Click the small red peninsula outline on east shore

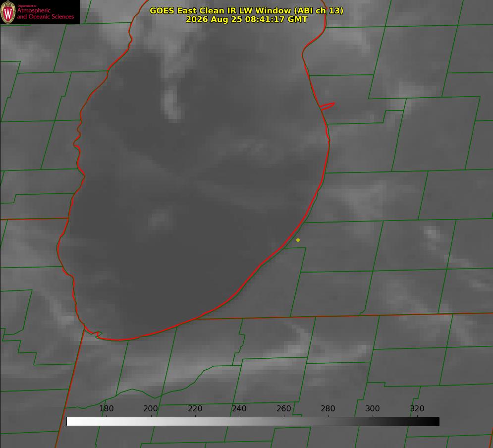[x=327, y=106]
